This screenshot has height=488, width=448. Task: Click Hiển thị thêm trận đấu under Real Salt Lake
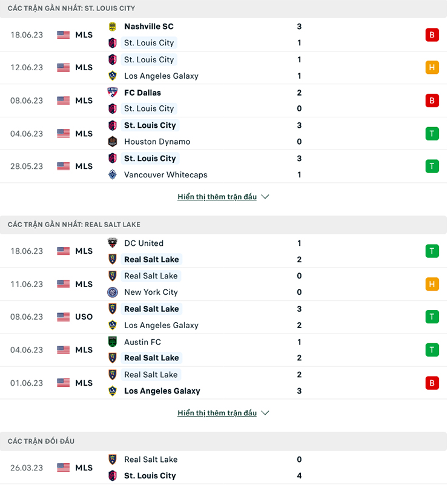(x=218, y=412)
